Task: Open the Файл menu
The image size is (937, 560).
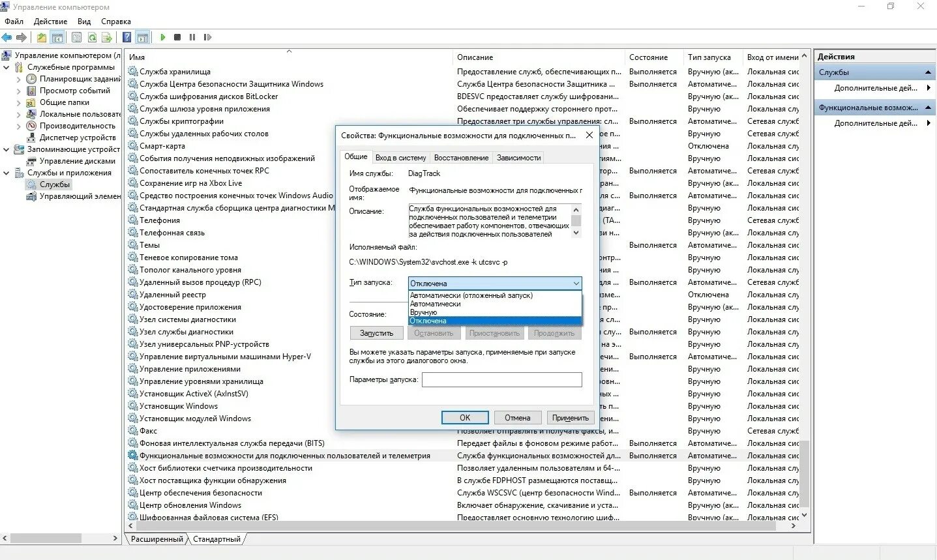Action: click(14, 22)
